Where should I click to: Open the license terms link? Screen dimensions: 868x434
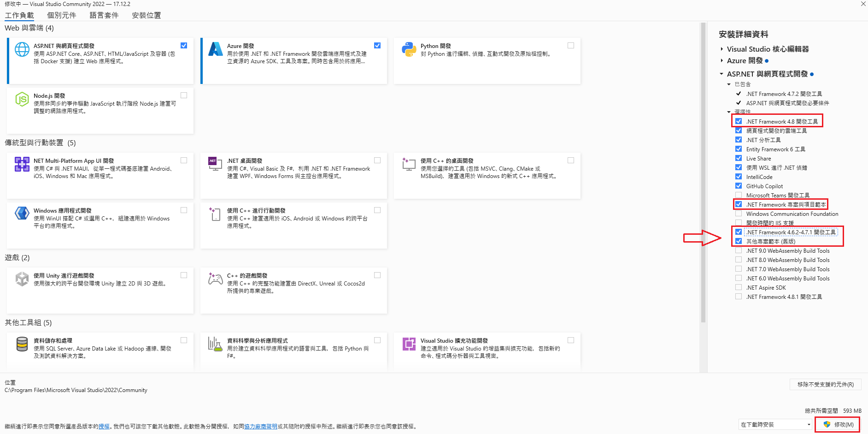[x=104, y=427]
